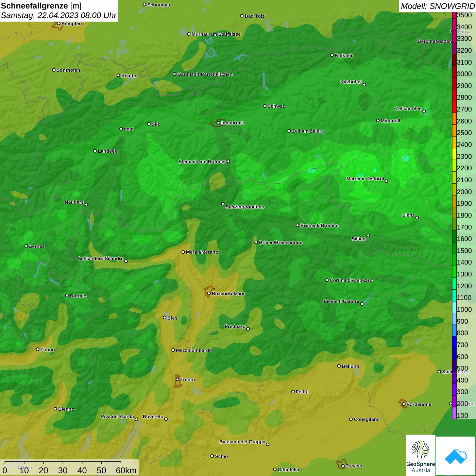Click the Steinach am Brenner label

(x=202, y=161)
